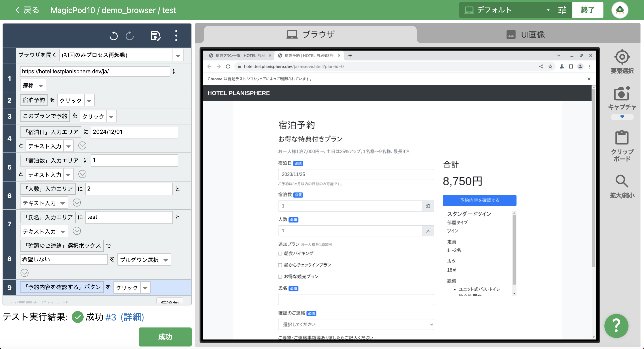Dismiss the Chrome automation notice bar

coord(589,79)
